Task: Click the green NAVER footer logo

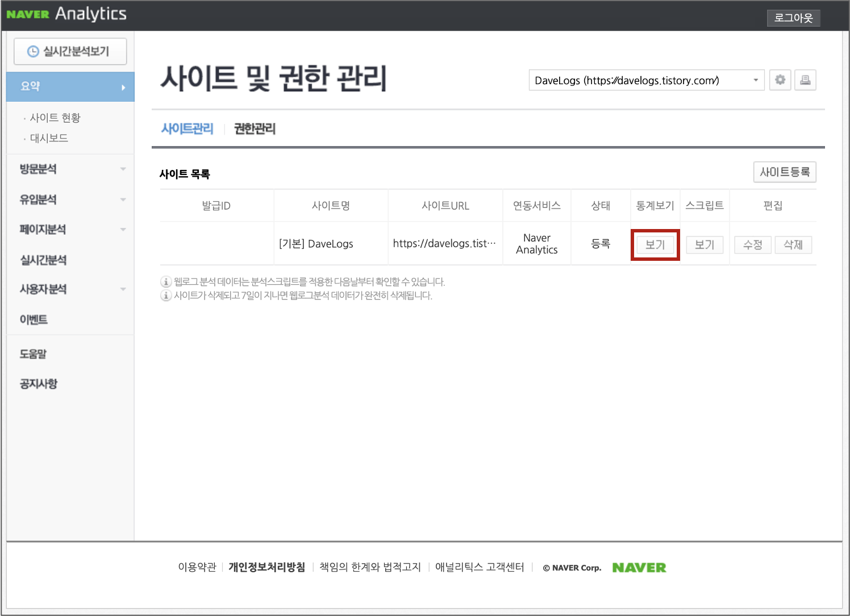Action: click(x=639, y=567)
